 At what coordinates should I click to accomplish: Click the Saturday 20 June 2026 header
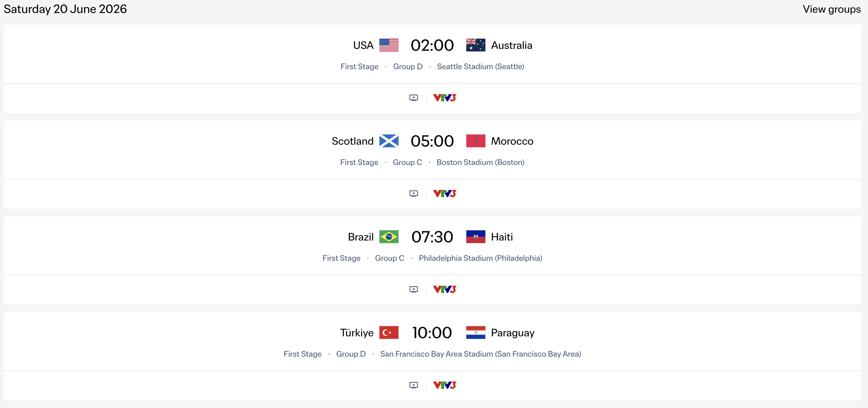click(x=65, y=9)
